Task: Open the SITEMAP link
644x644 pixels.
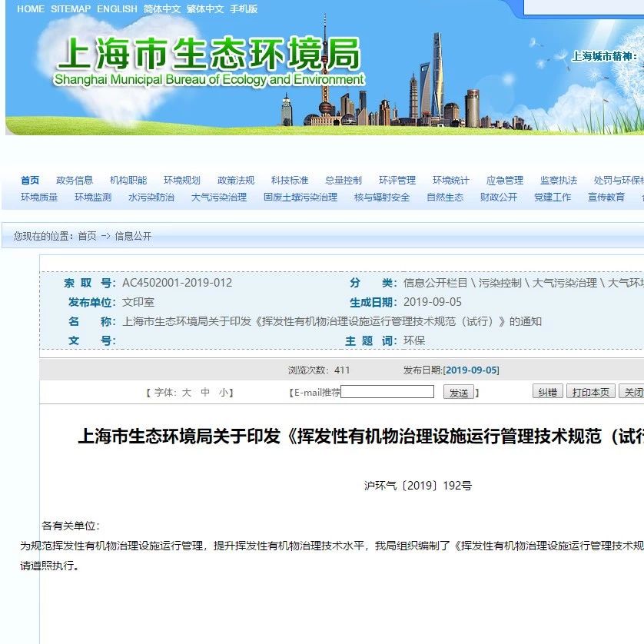Action: [x=71, y=8]
